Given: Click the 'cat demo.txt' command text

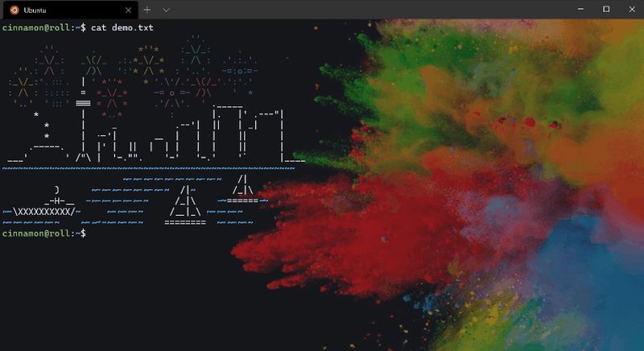Looking at the screenshot, I should [x=122, y=27].
